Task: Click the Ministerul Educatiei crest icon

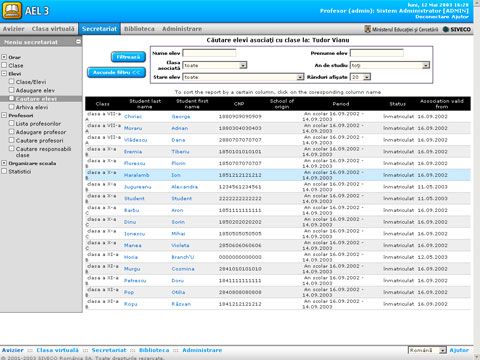Action: [x=367, y=29]
